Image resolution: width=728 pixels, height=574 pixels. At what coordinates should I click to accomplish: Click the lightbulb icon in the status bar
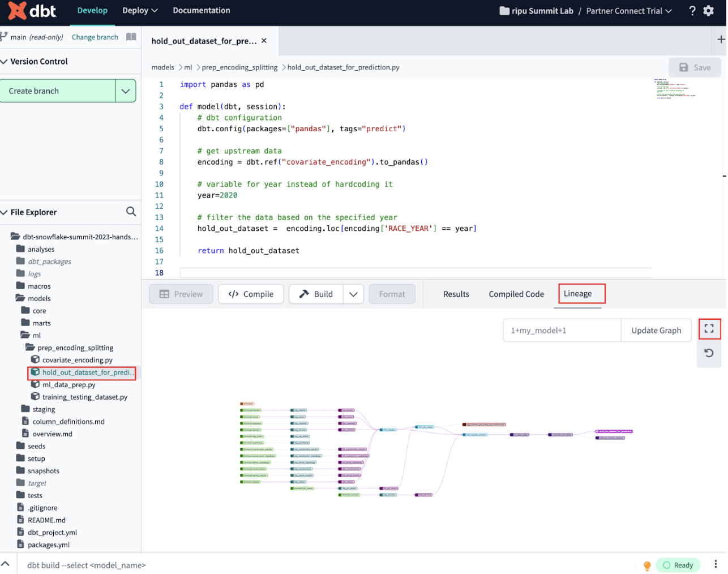tap(646, 565)
